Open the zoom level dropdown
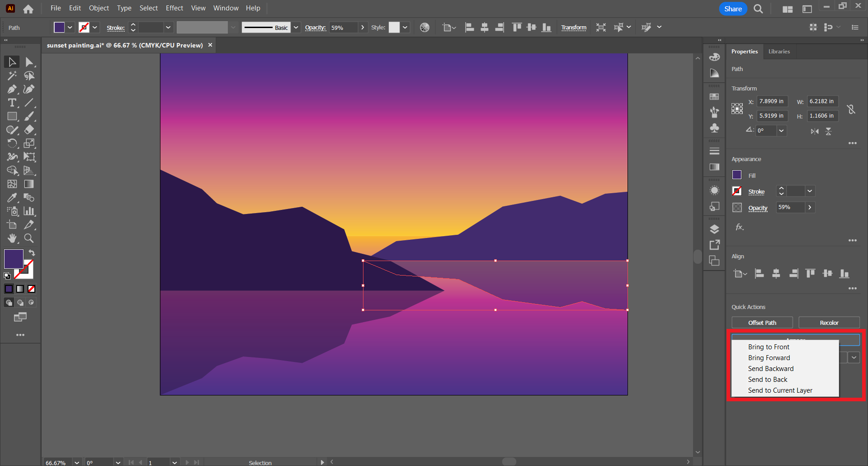This screenshot has height=466, width=868. [77, 462]
